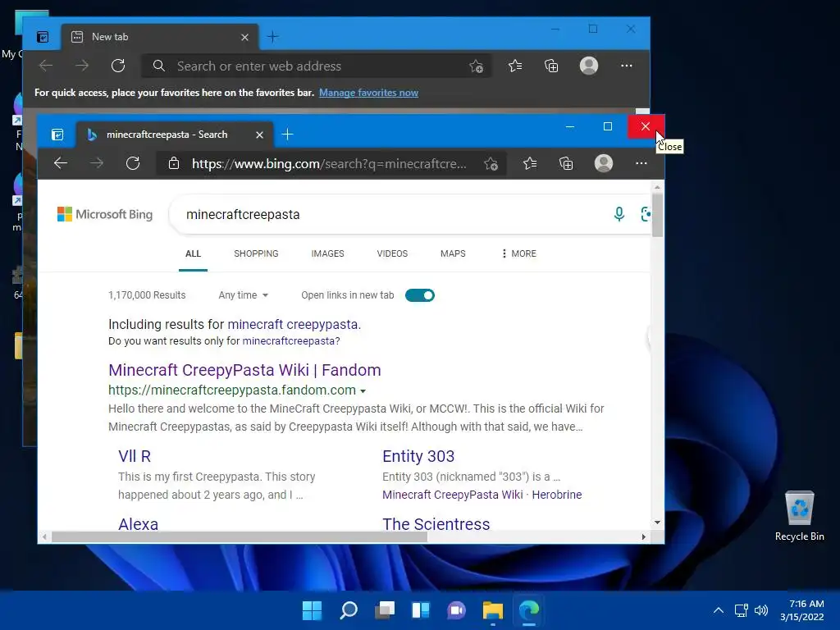Close the minecraftcreepasta - Search tab
Viewport: 840px width, 630px height.
pos(260,135)
